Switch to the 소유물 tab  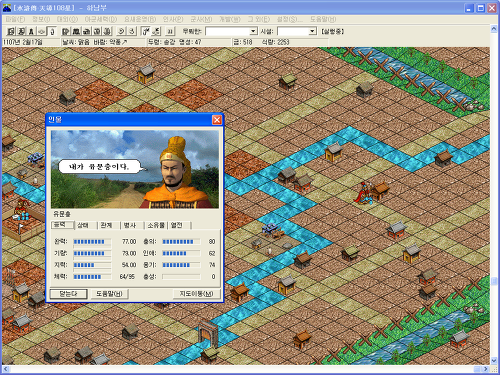point(156,225)
